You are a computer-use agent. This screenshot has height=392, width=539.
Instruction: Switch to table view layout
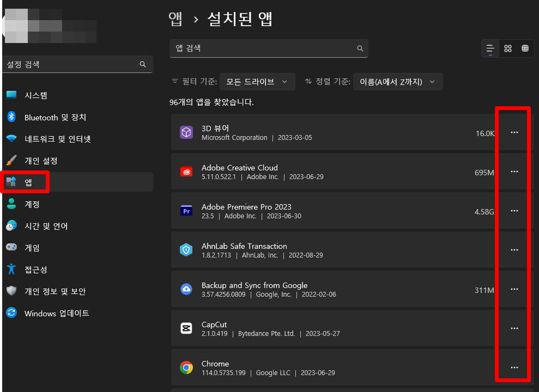(525, 48)
